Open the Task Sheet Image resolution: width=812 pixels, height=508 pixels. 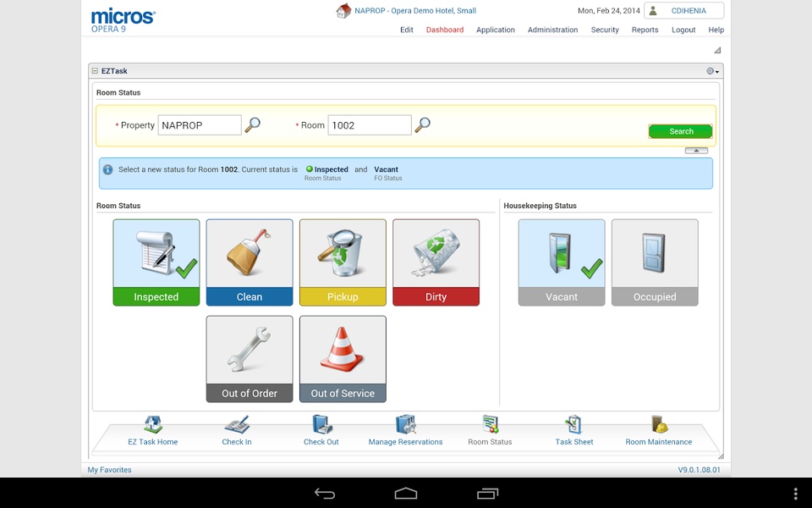click(x=574, y=430)
